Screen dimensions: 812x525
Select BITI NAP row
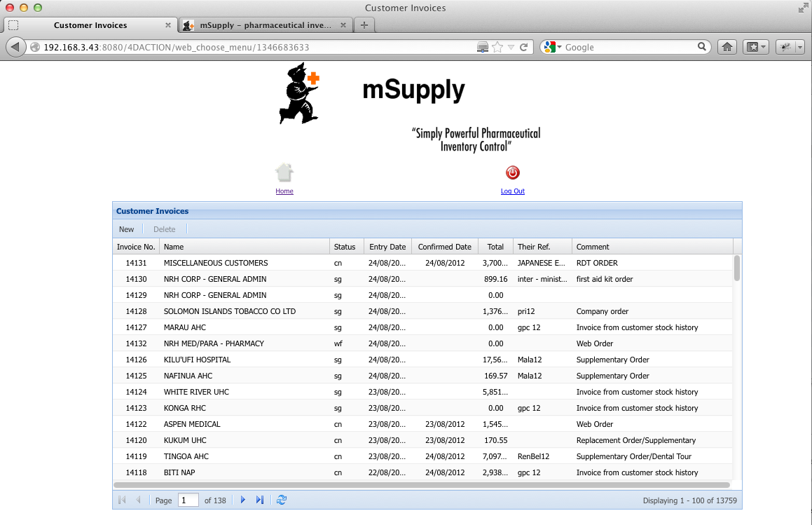click(422, 472)
